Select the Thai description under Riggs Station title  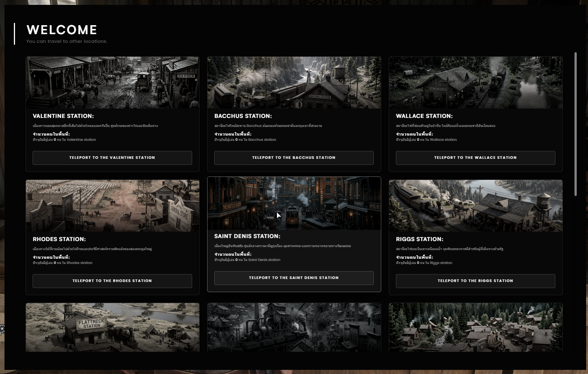point(450,249)
